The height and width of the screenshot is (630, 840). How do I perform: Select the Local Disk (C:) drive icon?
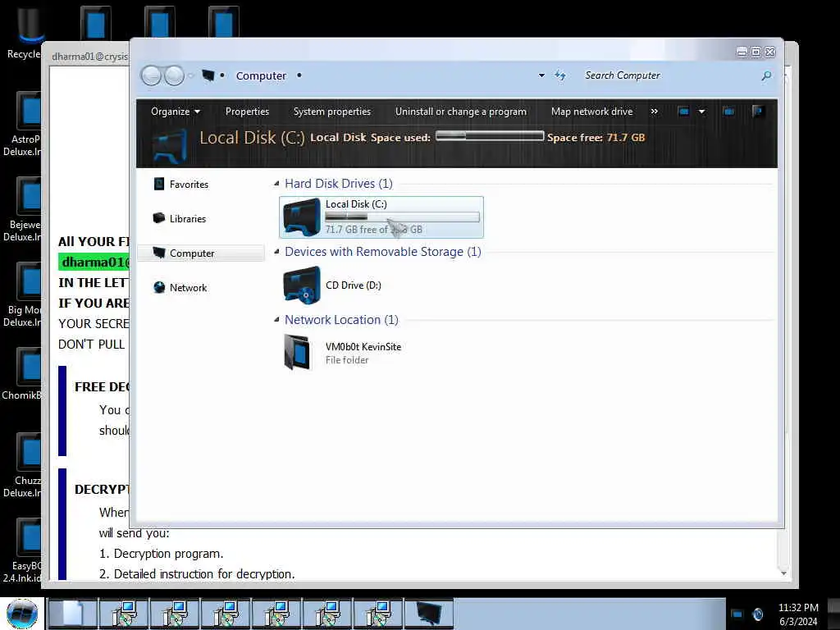[x=302, y=217]
